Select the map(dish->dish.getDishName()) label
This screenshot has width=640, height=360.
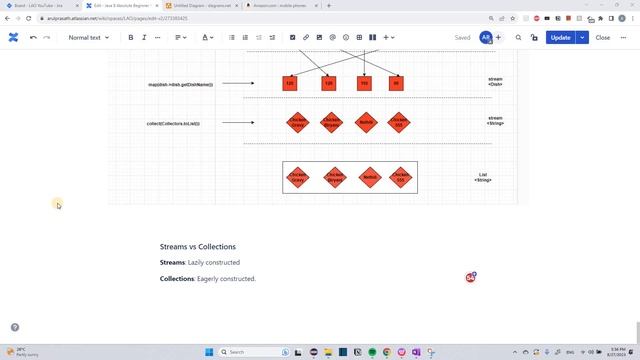click(180, 84)
